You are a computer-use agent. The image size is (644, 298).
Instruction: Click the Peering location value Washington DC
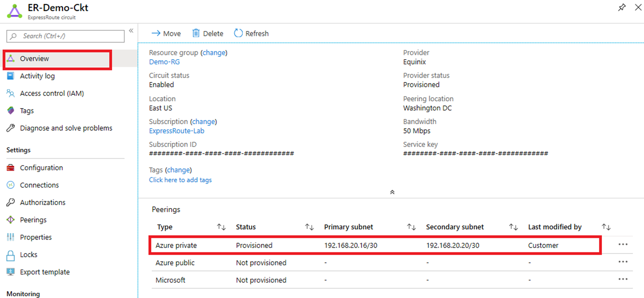tap(427, 108)
